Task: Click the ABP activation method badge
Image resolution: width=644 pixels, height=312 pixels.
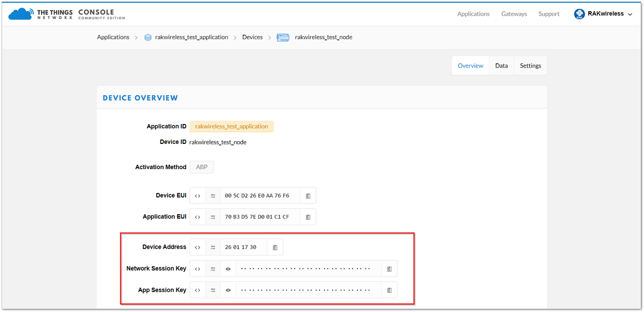Action: pos(202,167)
